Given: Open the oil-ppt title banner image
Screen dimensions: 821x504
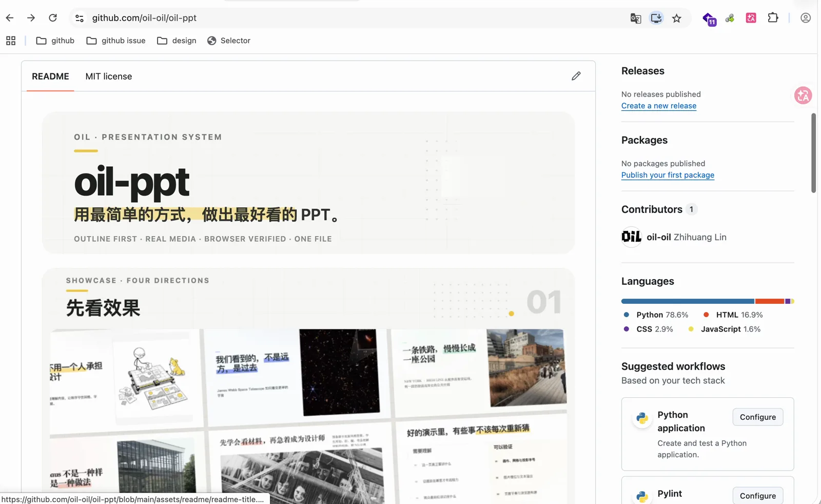Looking at the screenshot, I should click(x=308, y=183).
